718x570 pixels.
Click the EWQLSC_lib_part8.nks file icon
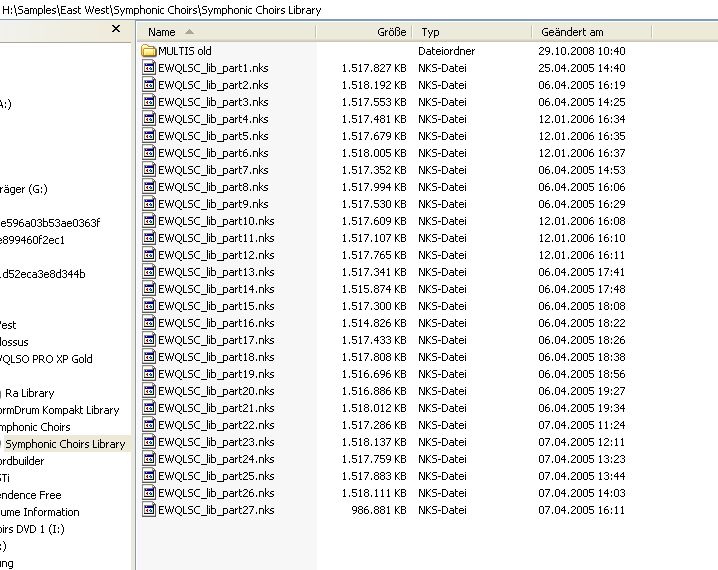(149, 187)
